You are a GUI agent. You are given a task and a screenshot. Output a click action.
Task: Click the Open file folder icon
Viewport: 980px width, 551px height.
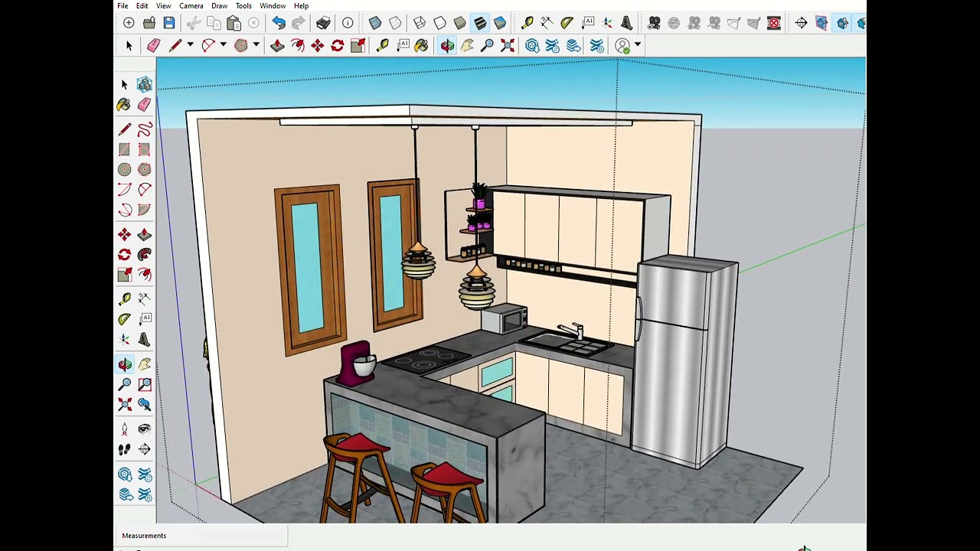149,23
